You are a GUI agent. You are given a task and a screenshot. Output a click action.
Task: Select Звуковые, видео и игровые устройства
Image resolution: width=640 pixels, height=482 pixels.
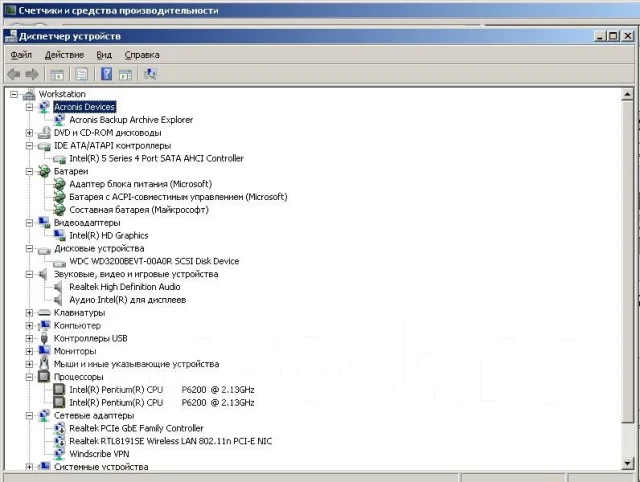point(136,274)
